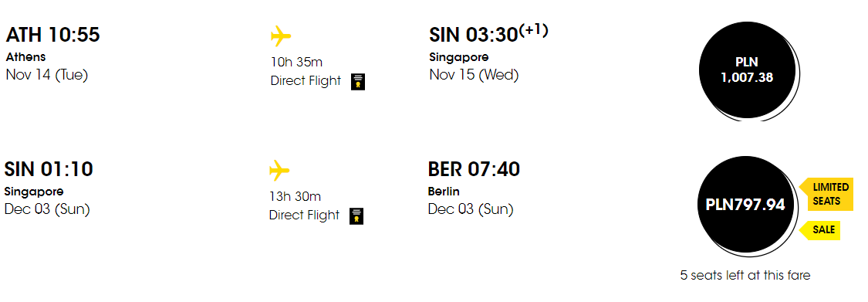The width and height of the screenshot is (868, 302).
Task: Click the yellow airplane icon for Athens flight
Action: 281,37
